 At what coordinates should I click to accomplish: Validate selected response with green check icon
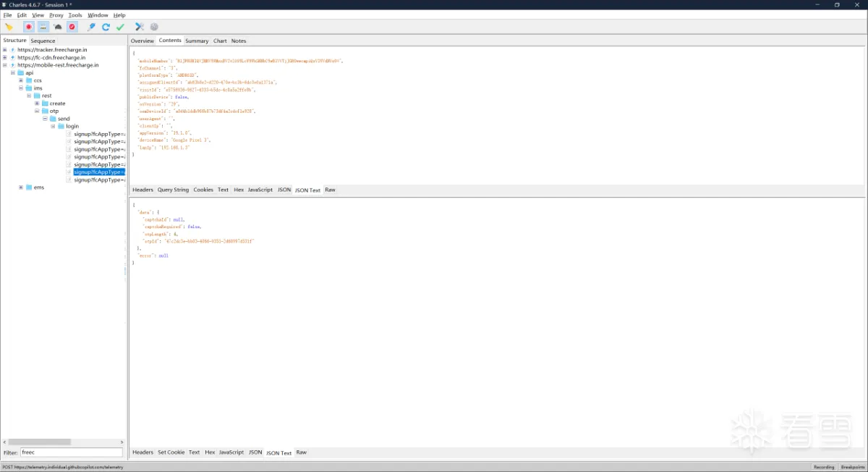pos(120,27)
